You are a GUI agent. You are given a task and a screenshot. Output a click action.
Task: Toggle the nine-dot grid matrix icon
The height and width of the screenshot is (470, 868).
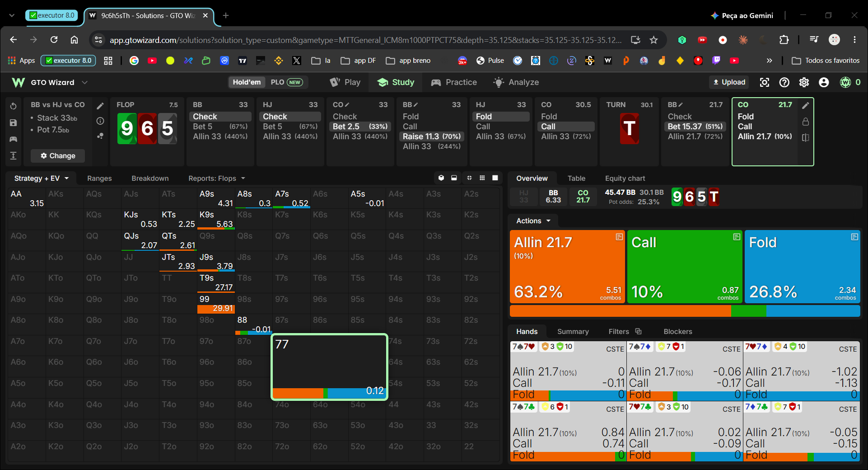pyautogui.click(x=482, y=178)
